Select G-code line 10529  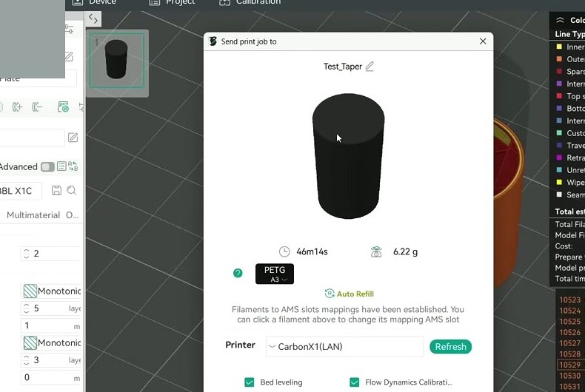[570, 365]
